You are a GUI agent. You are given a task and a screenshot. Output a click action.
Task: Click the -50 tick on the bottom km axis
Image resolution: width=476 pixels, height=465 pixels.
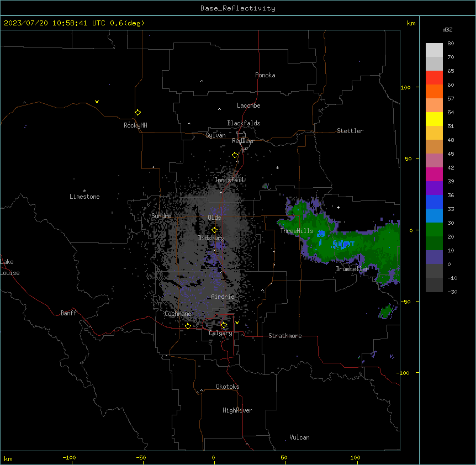pos(141,457)
